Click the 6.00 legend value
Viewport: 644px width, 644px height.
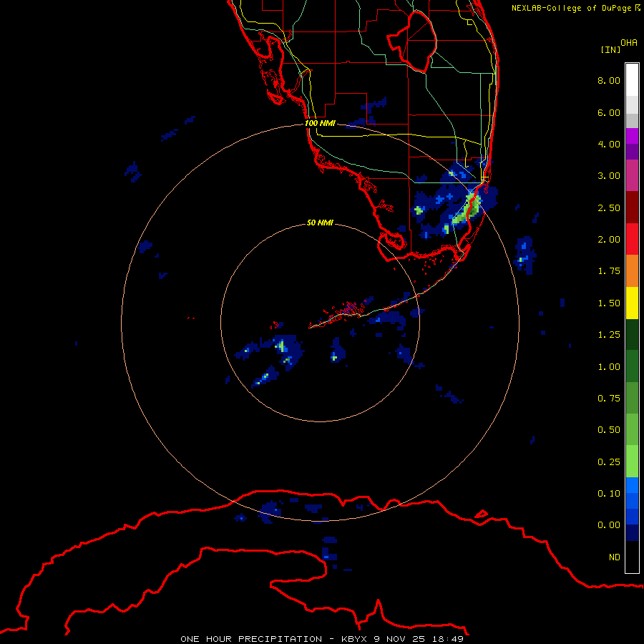(x=609, y=112)
